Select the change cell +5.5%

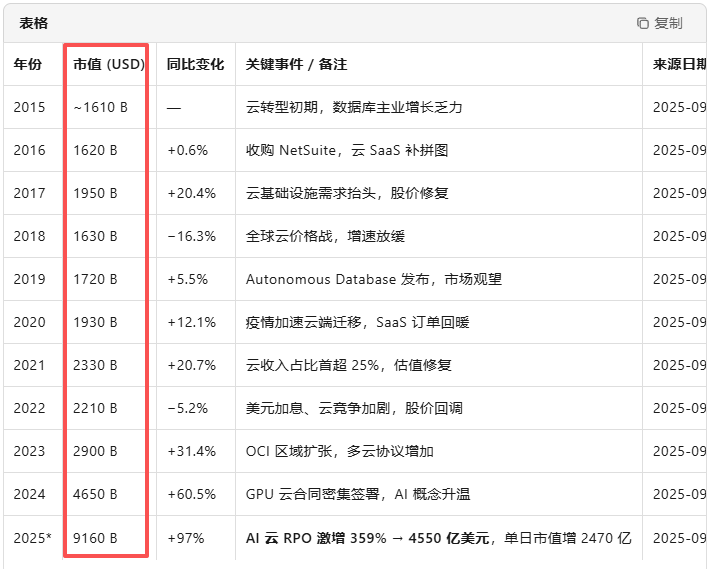[187, 279]
